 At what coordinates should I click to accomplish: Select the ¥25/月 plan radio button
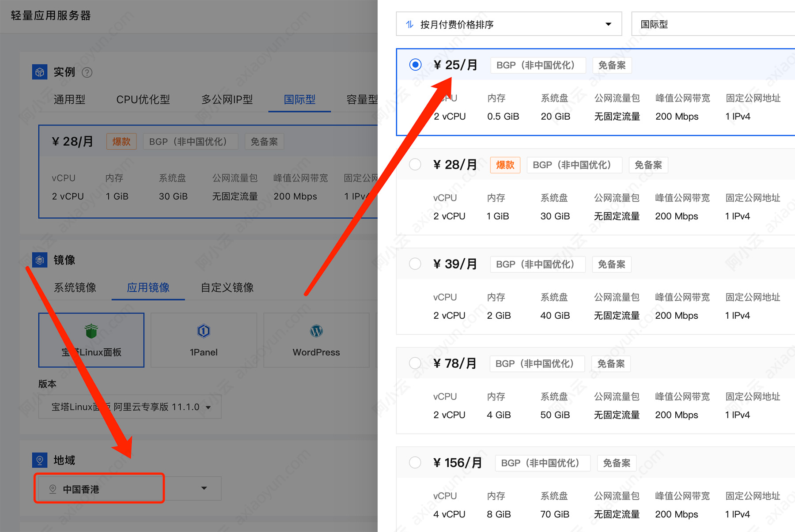[x=415, y=65]
